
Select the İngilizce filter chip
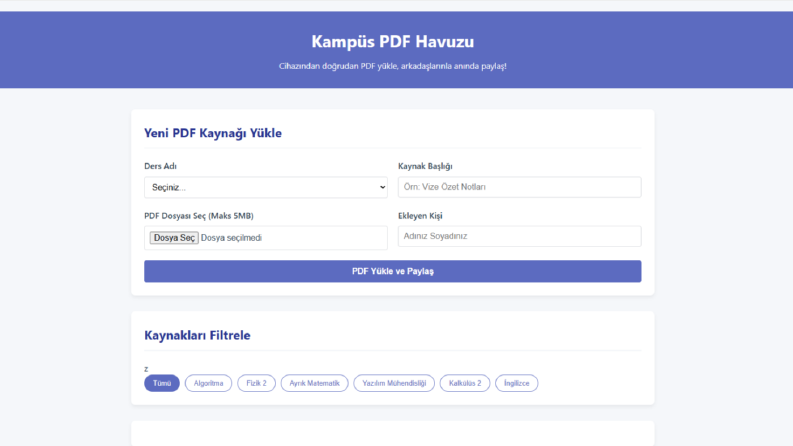(516, 383)
